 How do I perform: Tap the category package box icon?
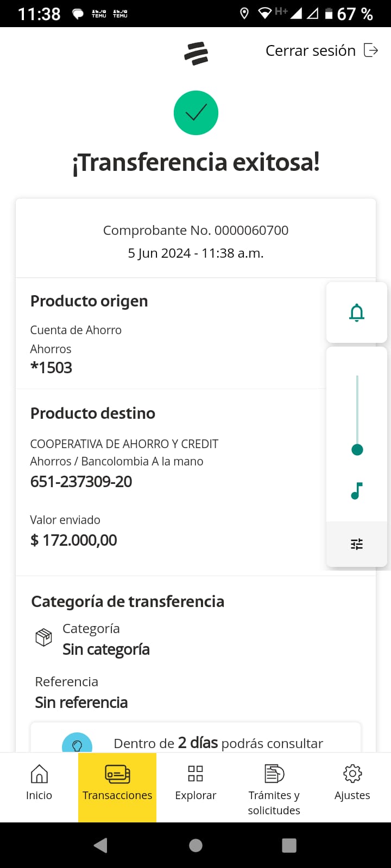[43, 637]
